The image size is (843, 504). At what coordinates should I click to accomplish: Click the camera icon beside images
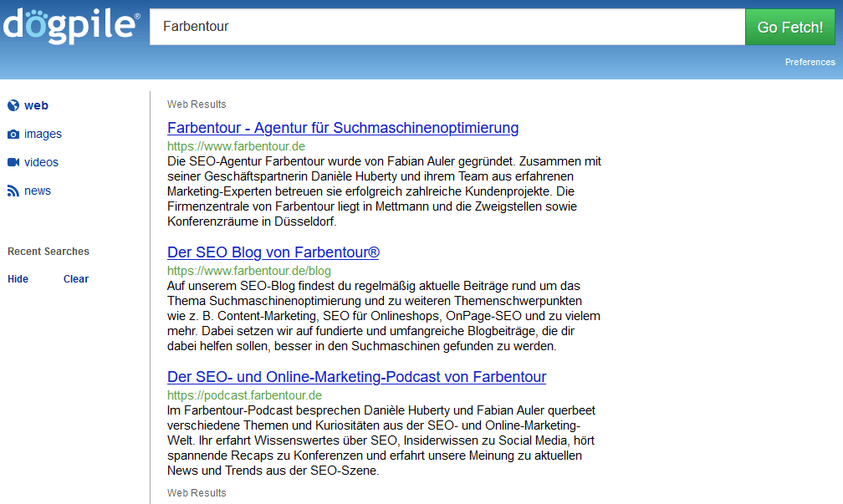coord(13,134)
